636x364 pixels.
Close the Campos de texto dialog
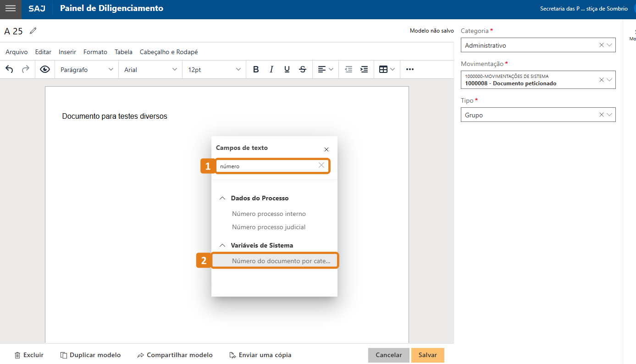click(326, 149)
